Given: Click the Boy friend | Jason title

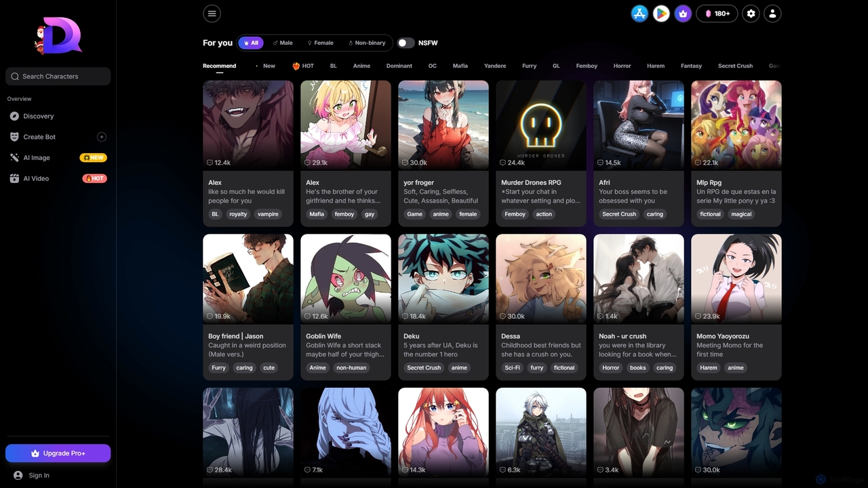Looking at the screenshot, I should pos(236,336).
